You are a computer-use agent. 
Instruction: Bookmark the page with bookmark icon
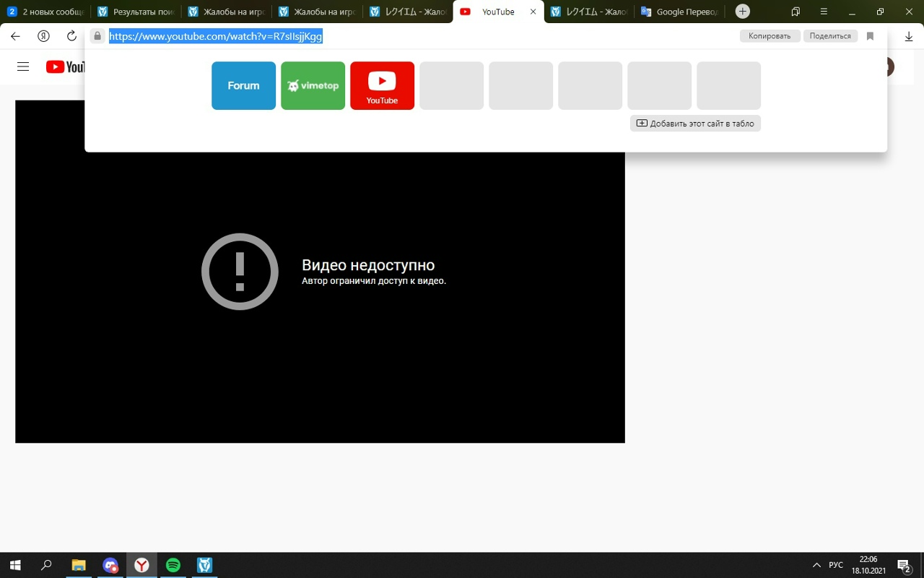pyautogui.click(x=870, y=36)
